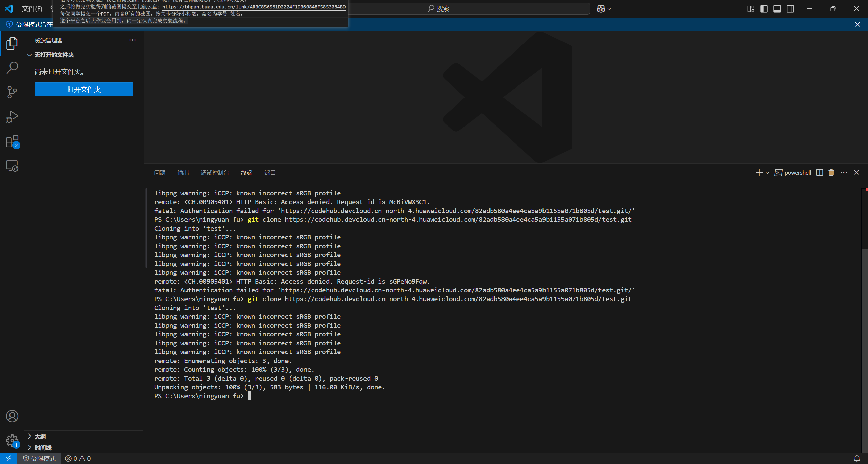Open the Manage gear icon
This screenshot has height=464, width=868.
12,441
